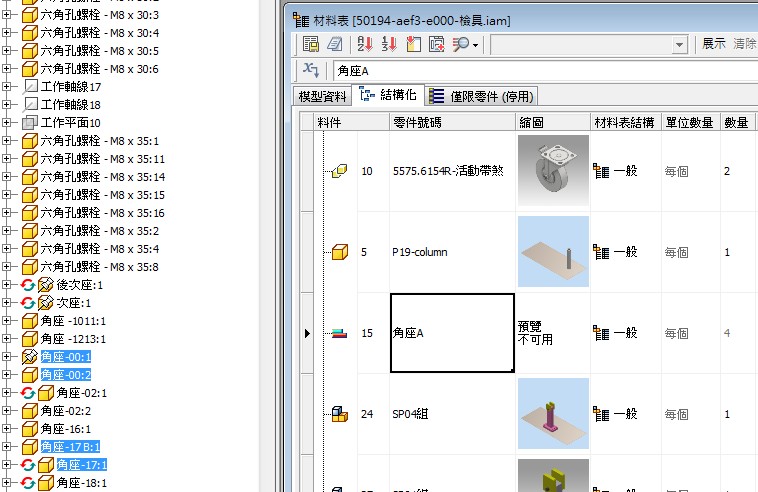Open the empty filter combo box arrow
The image size is (758, 492).
[x=679, y=45]
